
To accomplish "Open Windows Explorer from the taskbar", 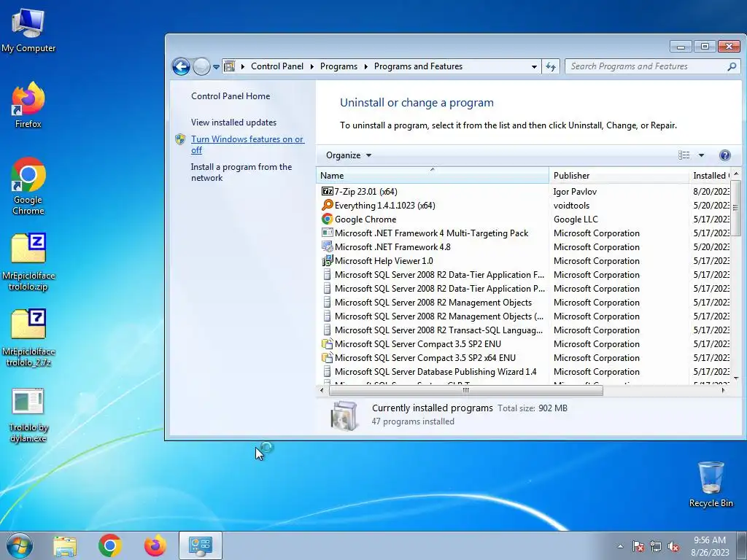I will [x=65, y=546].
